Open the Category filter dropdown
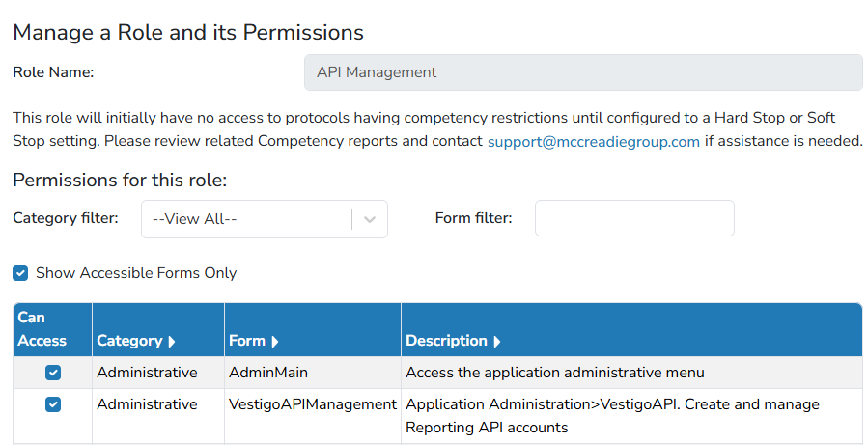The height and width of the screenshot is (445, 868). coord(265,219)
